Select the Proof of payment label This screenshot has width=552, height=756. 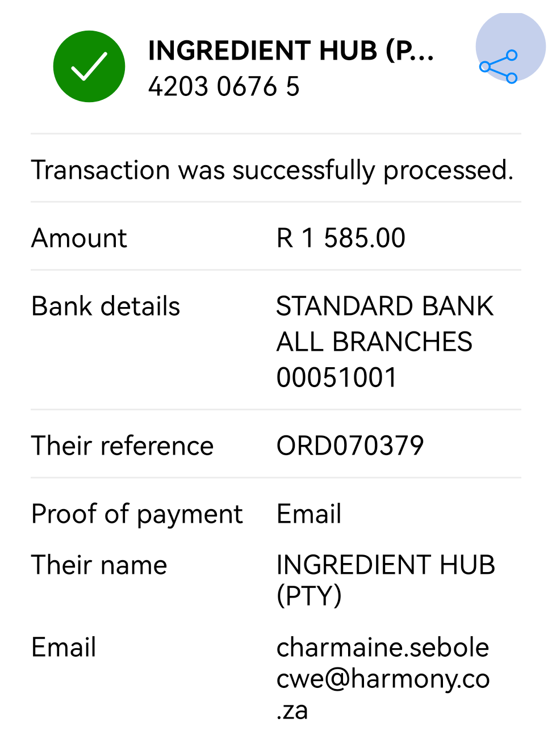tap(137, 514)
